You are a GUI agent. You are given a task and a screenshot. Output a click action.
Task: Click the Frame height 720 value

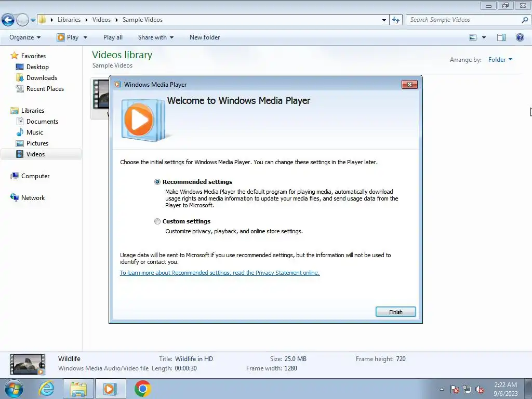401,359
